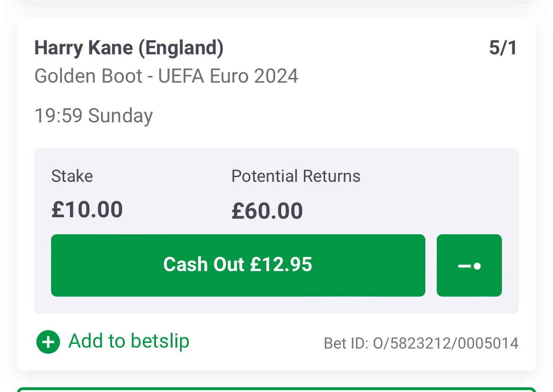Tap the £60.00 potential returns amount

coord(267,211)
